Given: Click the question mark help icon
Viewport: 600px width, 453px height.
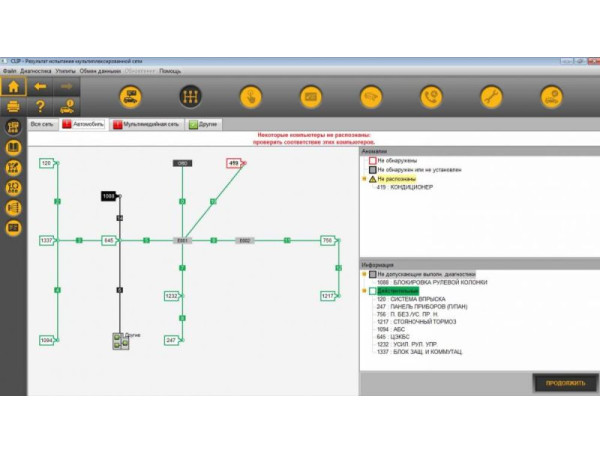Looking at the screenshot, I should pyautogui.click(x=40, y=106).
